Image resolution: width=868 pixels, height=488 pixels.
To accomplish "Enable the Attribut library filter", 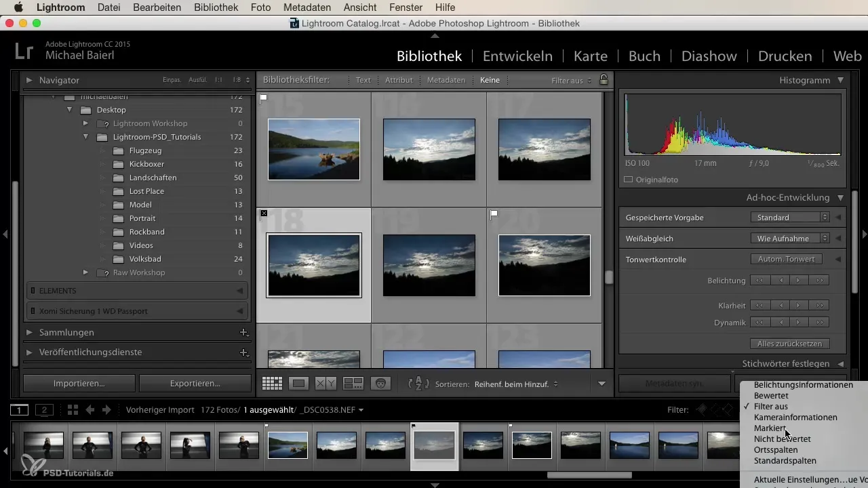I will tap(399, 80).
